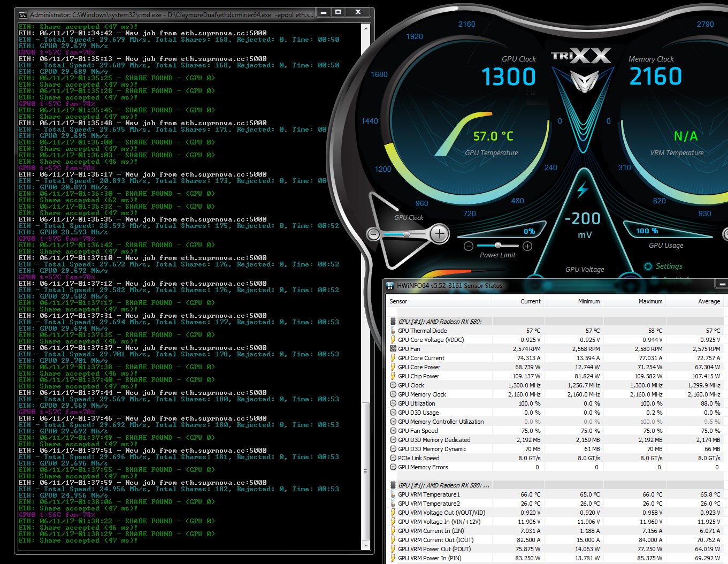Click the thermometer icon beside GPU VRM Temperature2
Viewport: 728px width, 564px height.
pos(393,504)
